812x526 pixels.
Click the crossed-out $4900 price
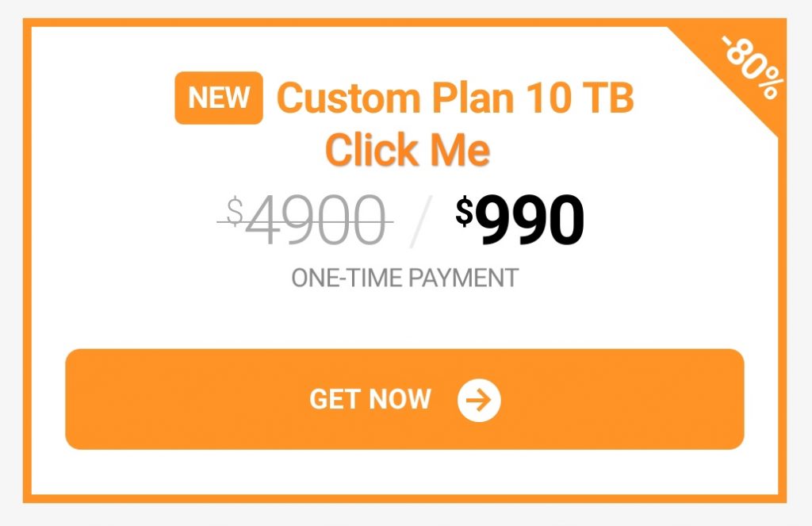click(305, 221)
